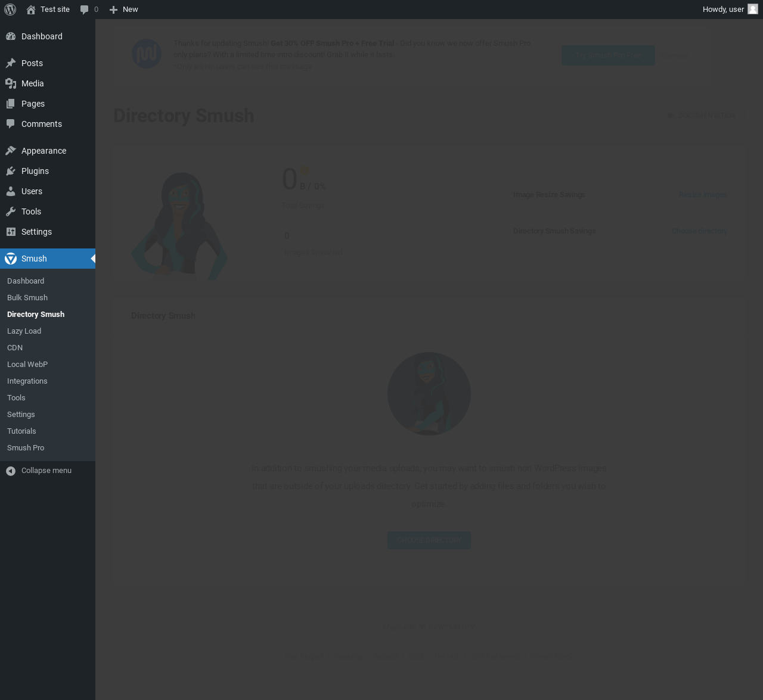Click the Free Plugins footer link
This screenshot has width=763, height=700.
click(304, 657)
